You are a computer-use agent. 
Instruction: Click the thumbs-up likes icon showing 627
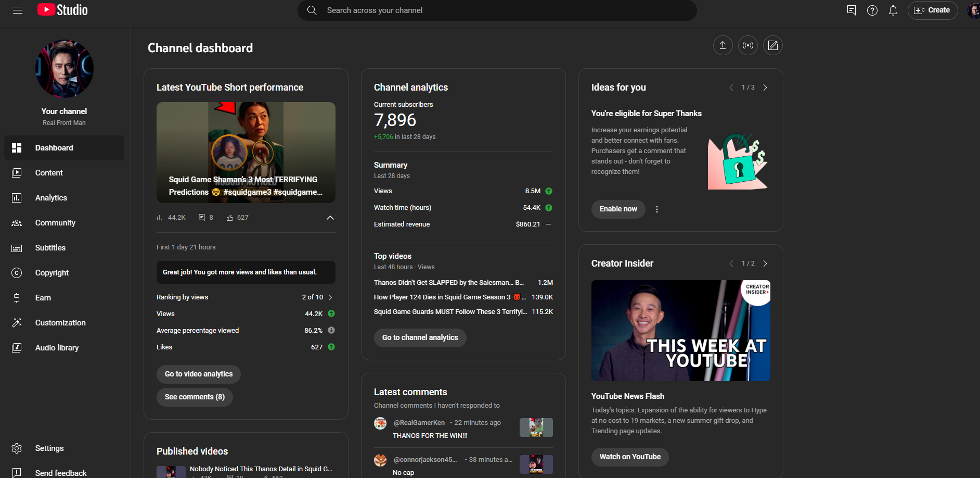(230, 218)
